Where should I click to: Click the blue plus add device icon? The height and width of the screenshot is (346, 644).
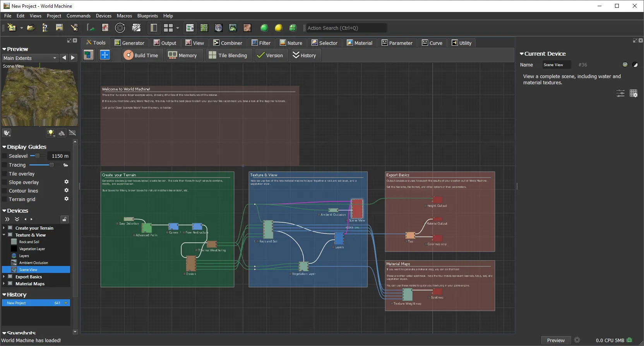(105, 55)
